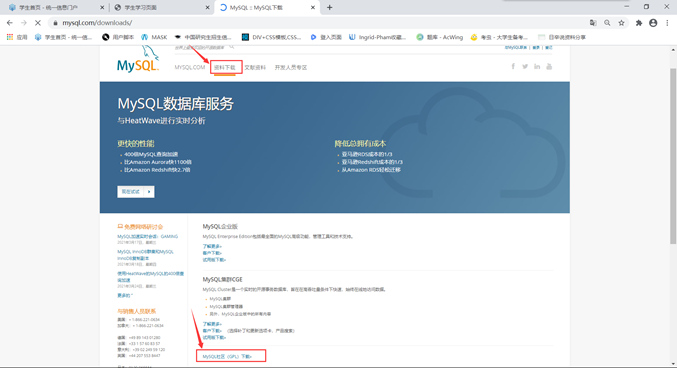Click the page vertical scrollbar thumb
Screen dimensions: 677x368
673,155
